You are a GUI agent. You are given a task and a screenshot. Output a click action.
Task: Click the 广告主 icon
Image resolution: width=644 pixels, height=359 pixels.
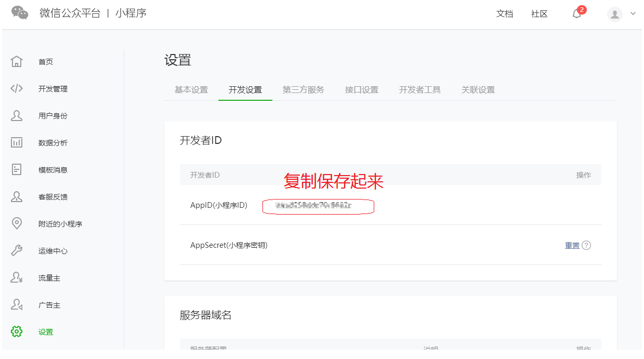point(17,304)
